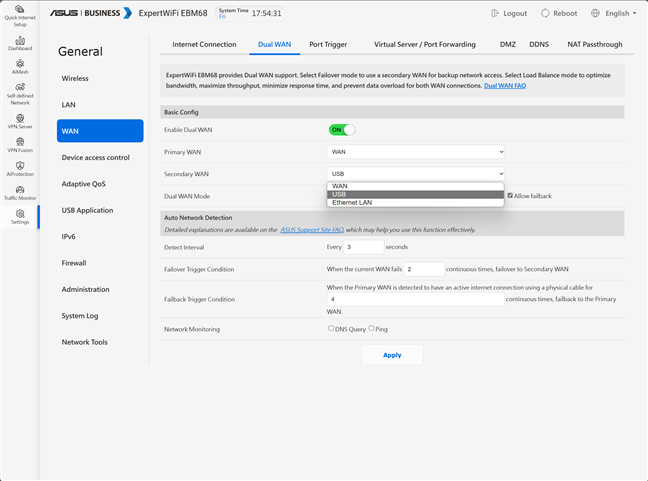Click the ASUS Business logo
Viewport: 648px width, 481px height.
point(91,13)
